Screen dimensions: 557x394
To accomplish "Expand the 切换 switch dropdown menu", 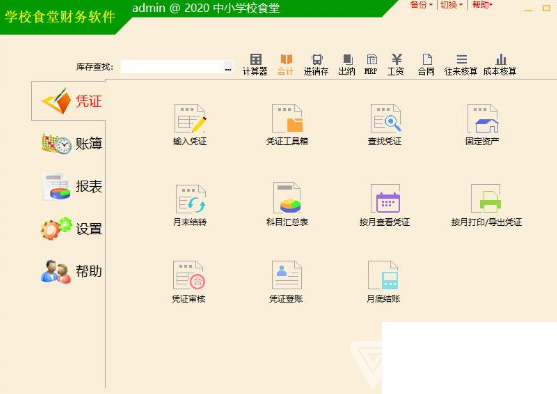I will pyautogui.click(x=451, y=5).
